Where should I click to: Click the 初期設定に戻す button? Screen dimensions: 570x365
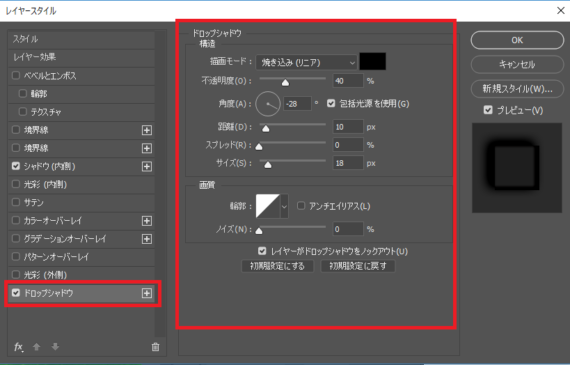point(358,266)
